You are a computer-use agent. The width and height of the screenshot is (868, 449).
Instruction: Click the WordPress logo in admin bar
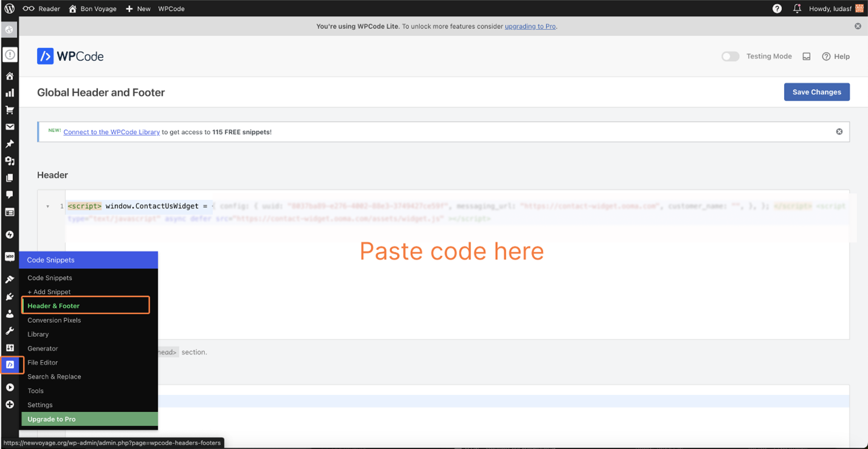pyautogui.click(x=9, y=9)
